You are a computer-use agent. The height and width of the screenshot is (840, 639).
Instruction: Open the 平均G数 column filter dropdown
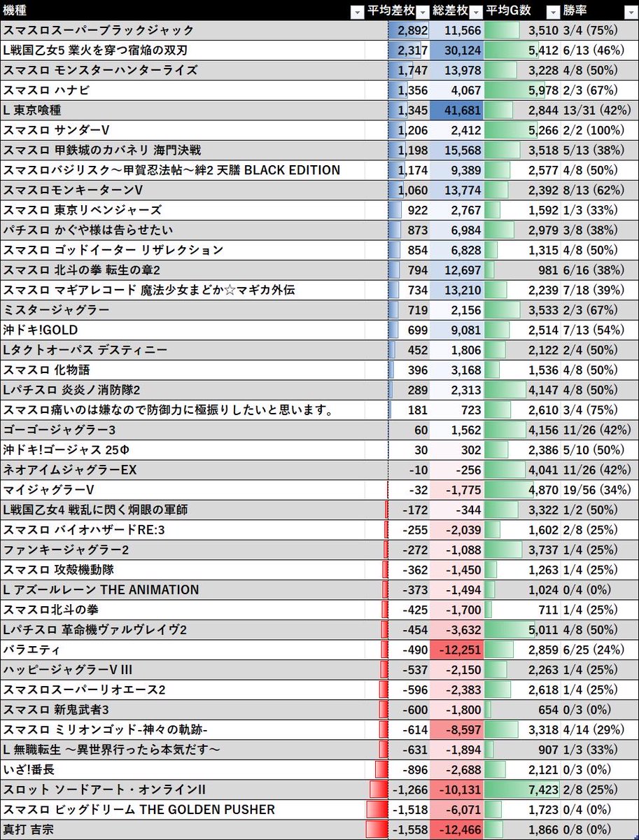[x=552, y=12]
